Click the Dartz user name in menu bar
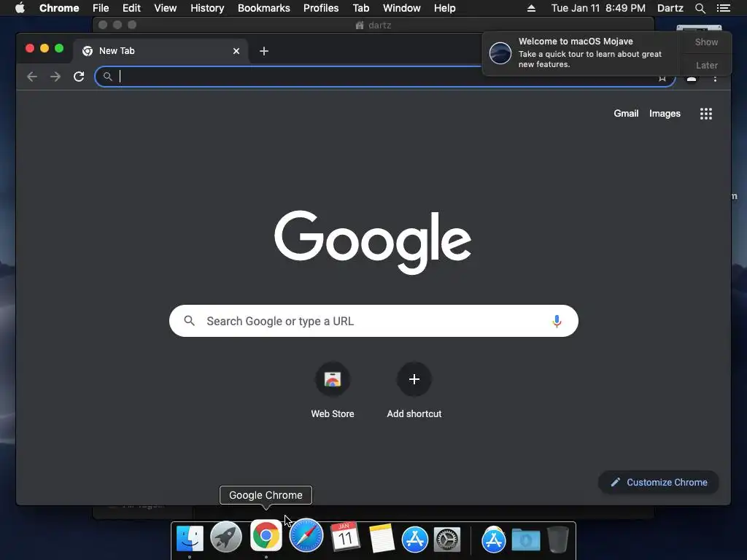The width and height of the screenshot is (747, 560). (670, 8)
